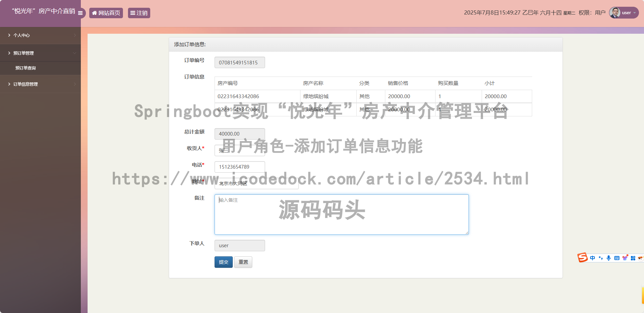Click the “悦光年”房产中介直销 site title
This screenshot has height=313, width=644.
pos(43,11)
